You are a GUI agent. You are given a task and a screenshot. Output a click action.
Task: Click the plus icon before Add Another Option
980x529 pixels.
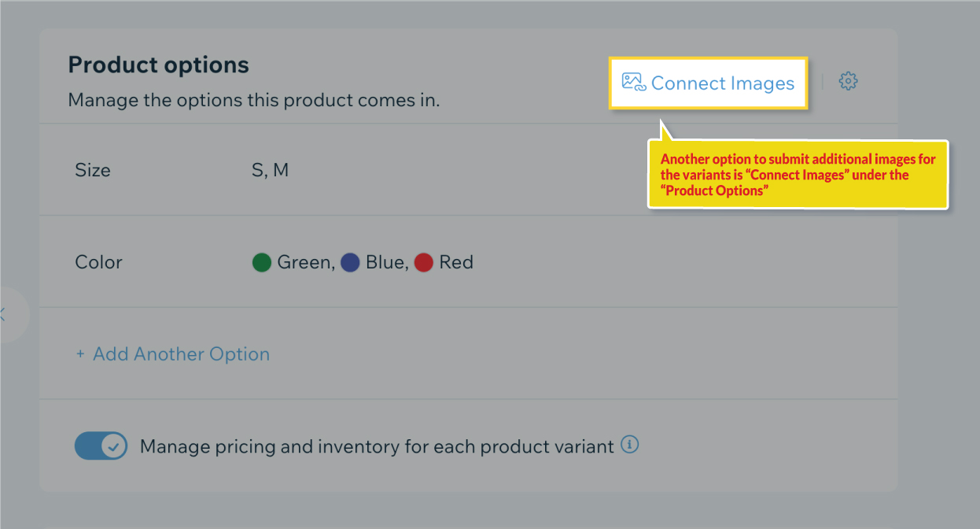80,354
